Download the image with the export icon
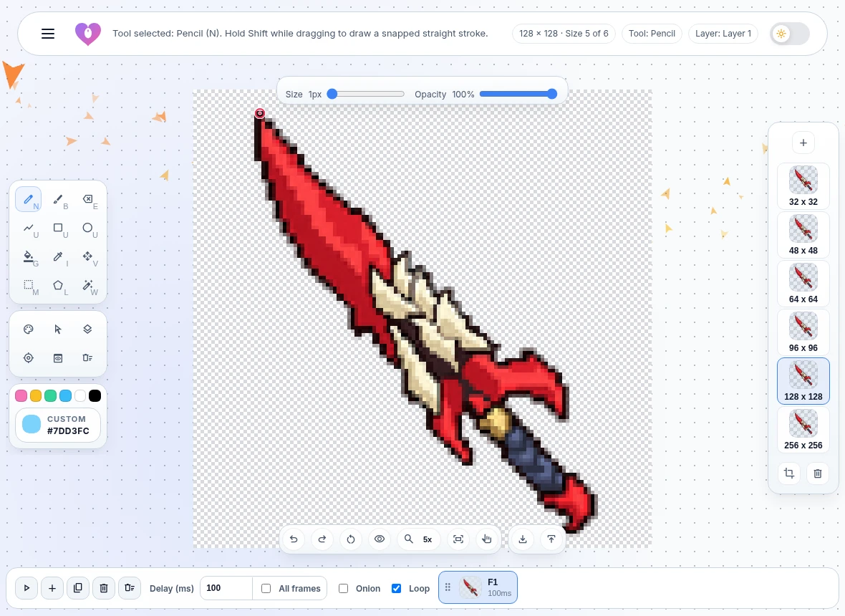 [x=523, y=539]
